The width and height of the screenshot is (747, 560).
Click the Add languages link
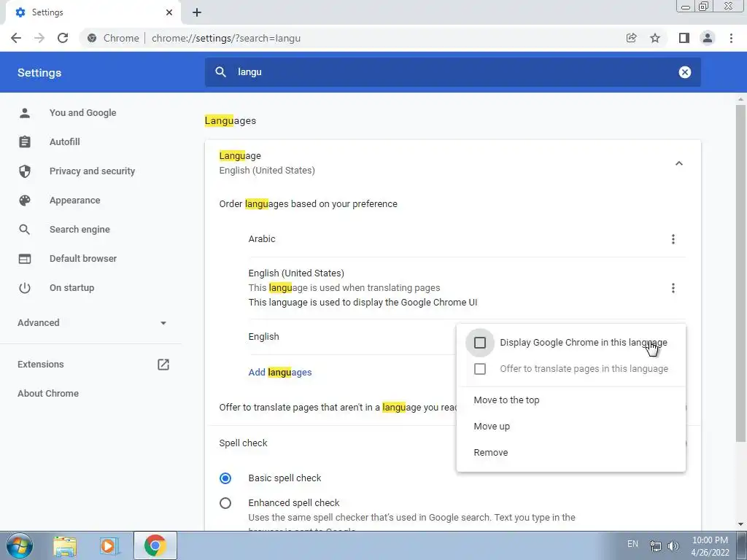pyautogui.click(x=280, y=373)
